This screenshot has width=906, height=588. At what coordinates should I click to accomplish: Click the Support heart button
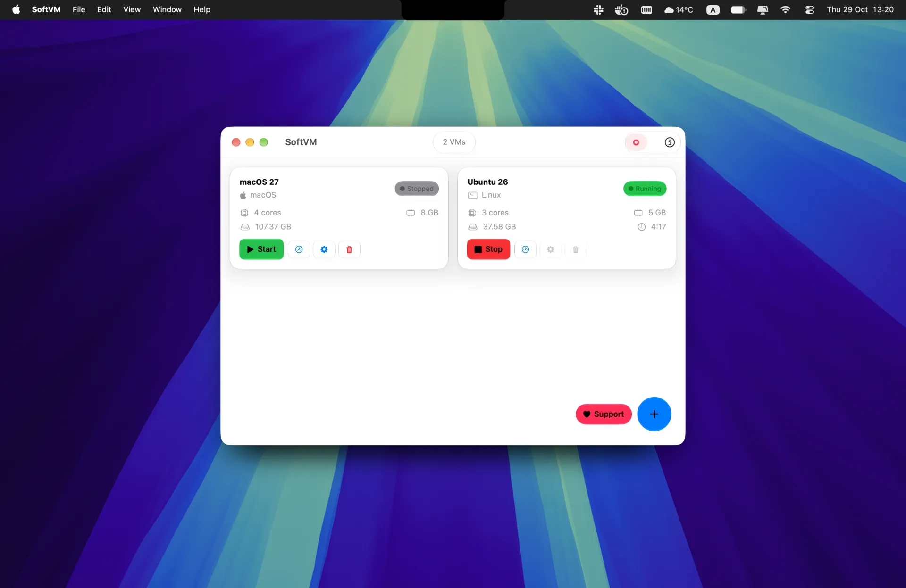click(x=604, y=414)
